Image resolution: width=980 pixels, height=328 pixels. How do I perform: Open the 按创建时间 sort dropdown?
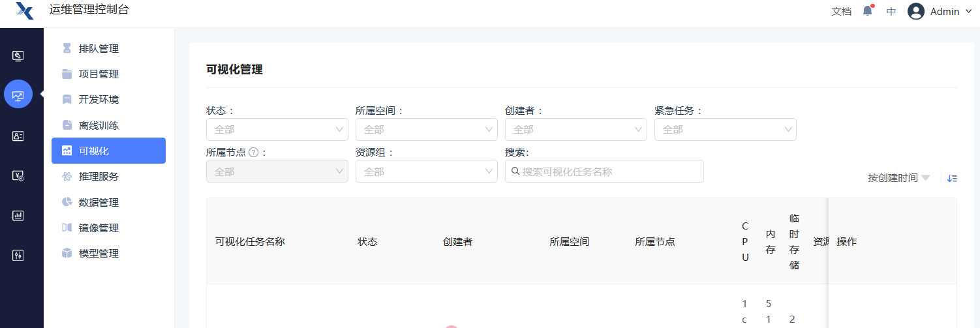coord(898,178)
